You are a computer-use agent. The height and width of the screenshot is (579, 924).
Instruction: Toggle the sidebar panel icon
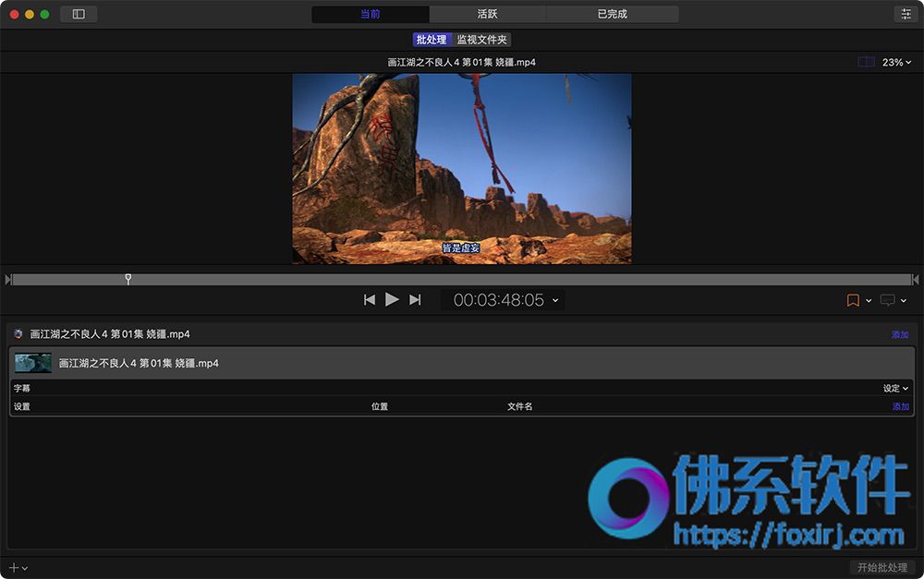(x=79, y=14)
